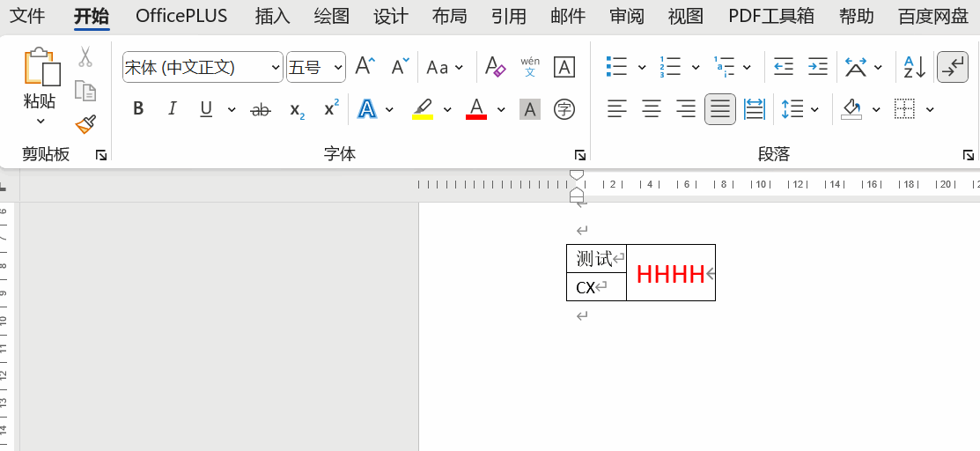Image resolution: width=980 pixels, height=451 pixels.
Task: Click the Format Painter brush icon
Action: tap(85, 124)
